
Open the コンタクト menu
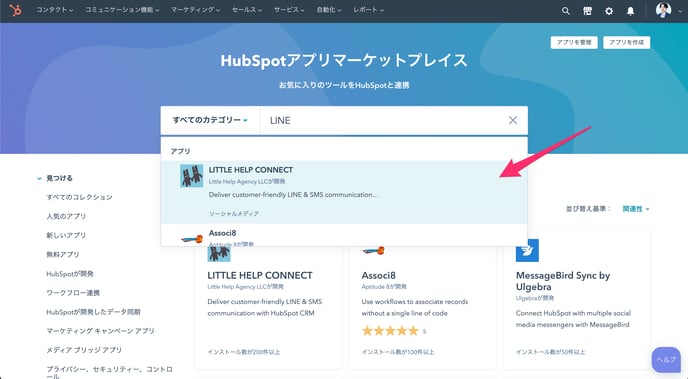54,10
